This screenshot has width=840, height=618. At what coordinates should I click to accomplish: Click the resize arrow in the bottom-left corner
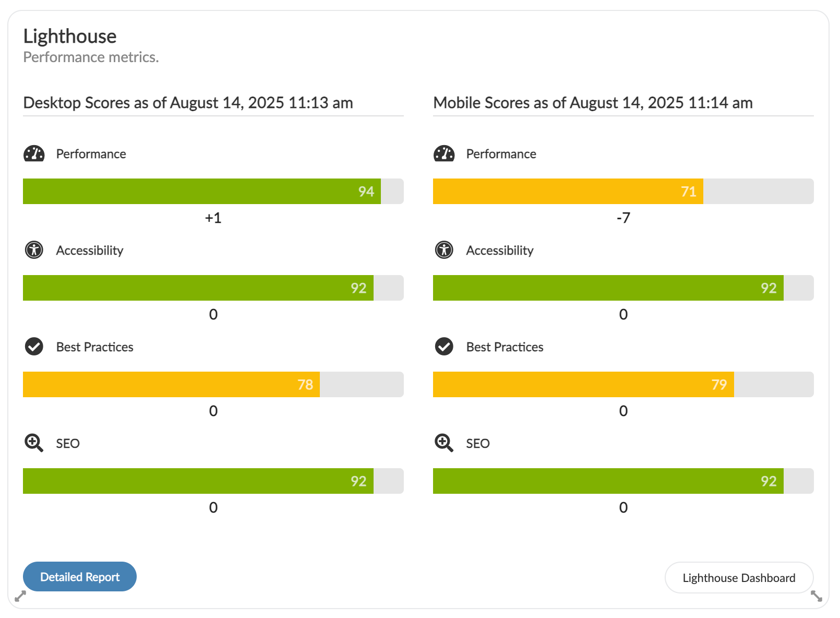tap(21, 597)
